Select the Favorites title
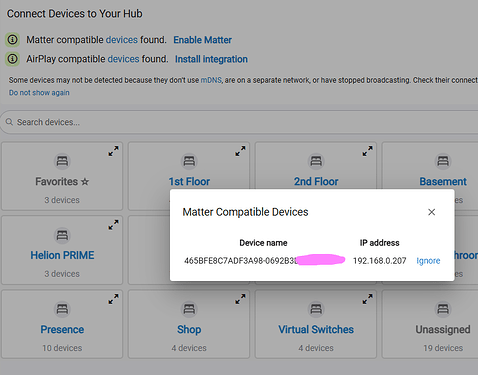The height and width of the screenshot is (375, 478). click(62, 182)
